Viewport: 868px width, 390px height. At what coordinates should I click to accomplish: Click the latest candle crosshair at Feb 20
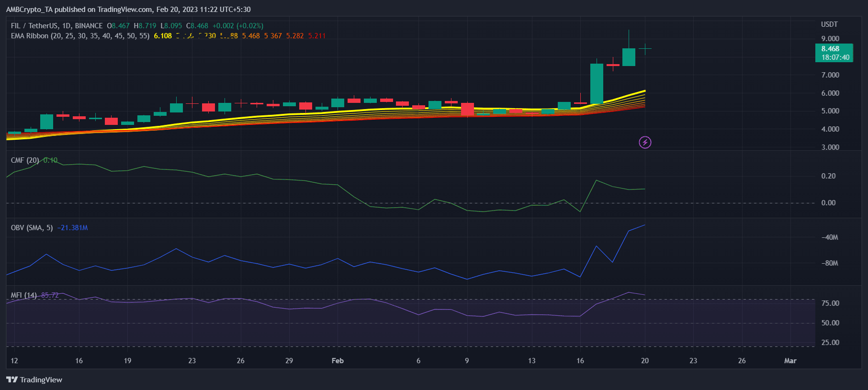pyautogui.click(x=645, y=49)
